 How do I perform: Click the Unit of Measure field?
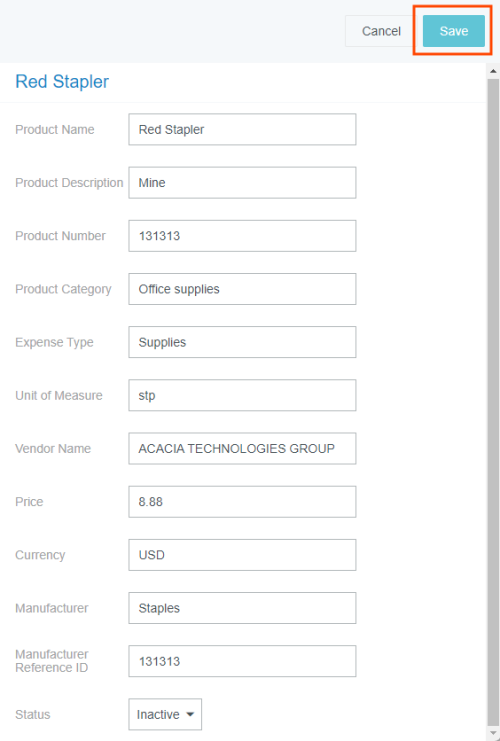click(242, 395)
